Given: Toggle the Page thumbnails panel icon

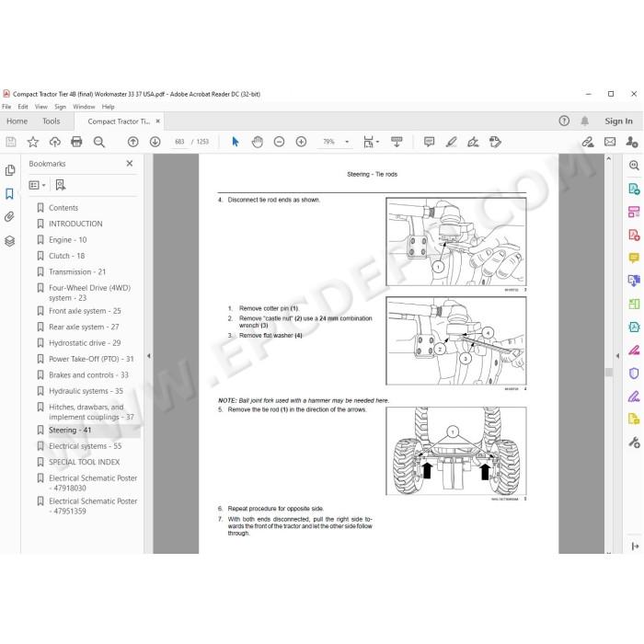Looking at the screenshot, I should pos(9,170).
